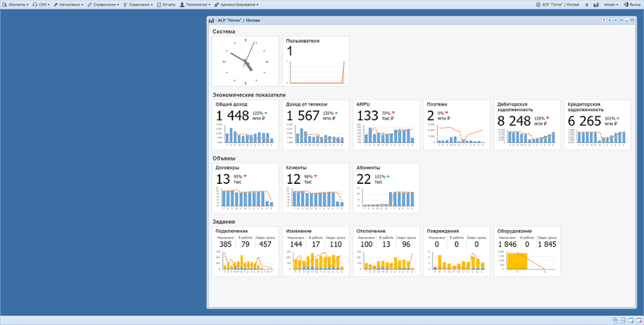The width and height of the screenshot is (644, 325).
Task: Open dashboard via bar chart icon in top bar
Action: pyautogui.click(x=596, y=5)
